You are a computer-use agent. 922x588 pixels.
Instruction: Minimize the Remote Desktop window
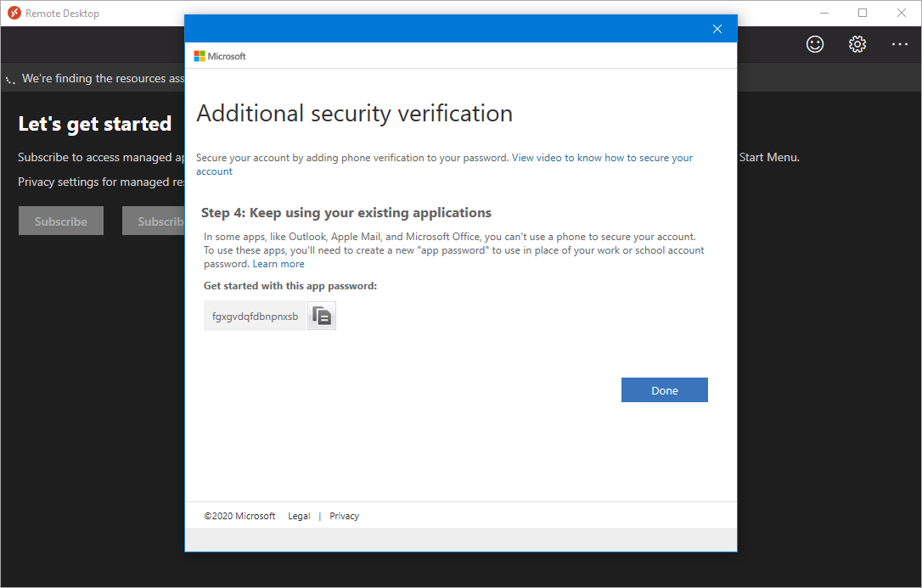824,13
